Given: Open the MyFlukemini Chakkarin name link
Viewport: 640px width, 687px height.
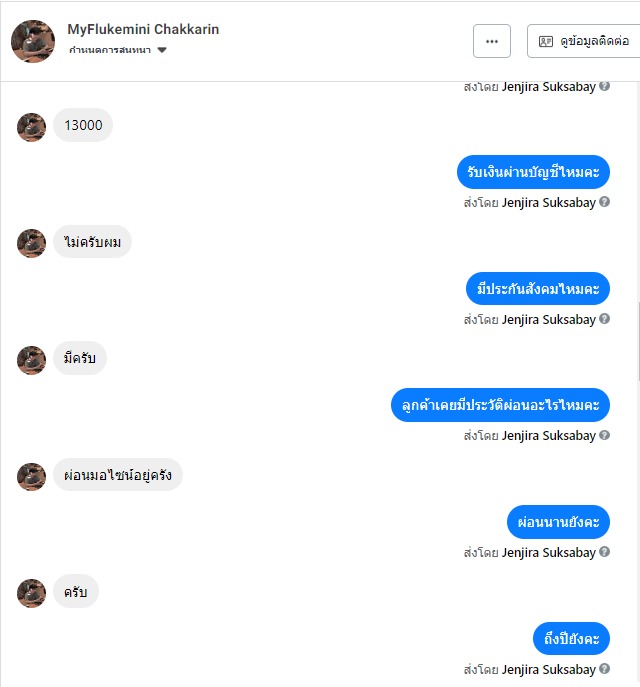Looking at the screenshot, I should [143, 29].
